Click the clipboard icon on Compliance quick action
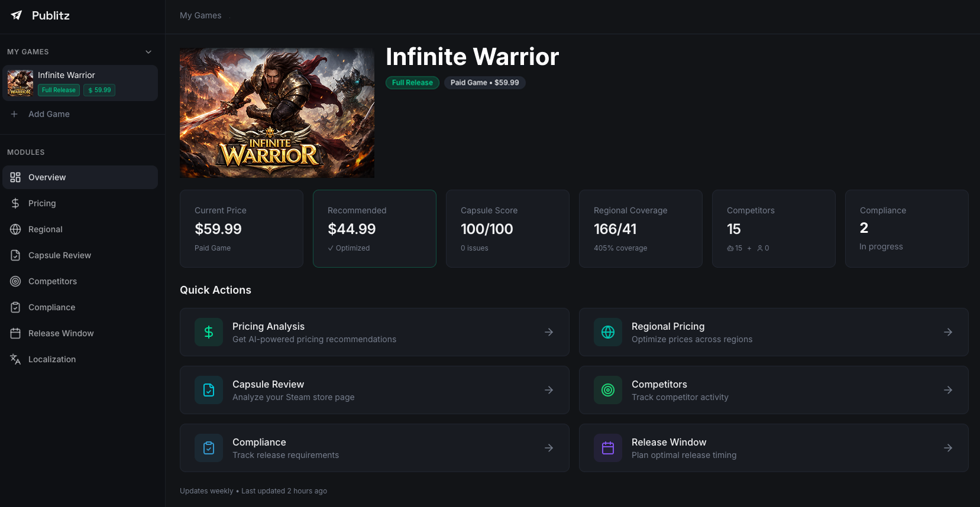The image size is (980, 507). click(209, 448)
